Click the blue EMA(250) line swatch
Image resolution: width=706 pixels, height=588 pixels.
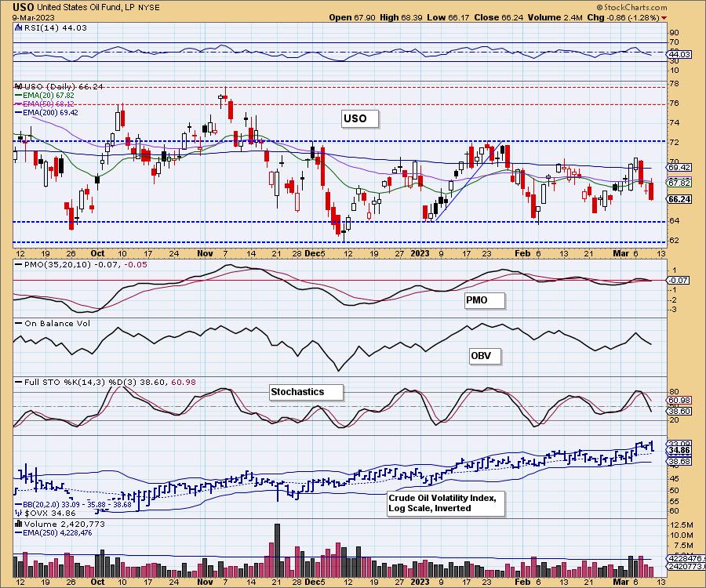pyautogui.click(x=19, y=533)
